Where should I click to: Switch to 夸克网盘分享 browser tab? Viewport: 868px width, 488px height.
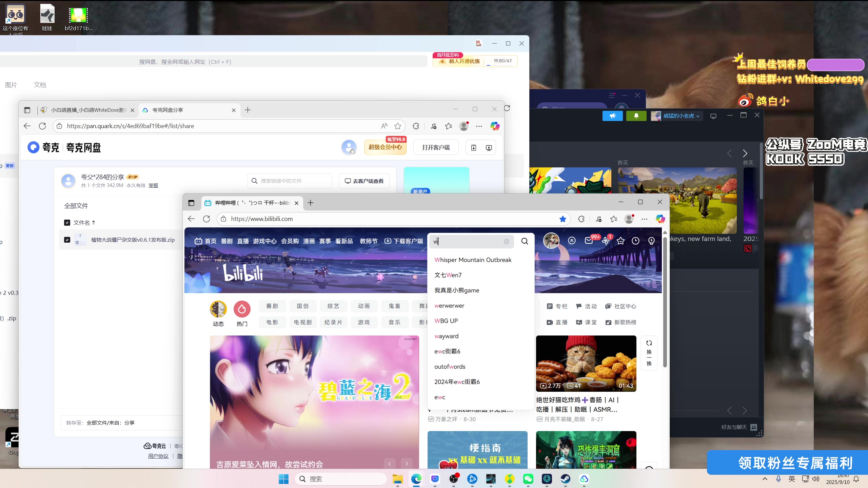coord(189,110)
